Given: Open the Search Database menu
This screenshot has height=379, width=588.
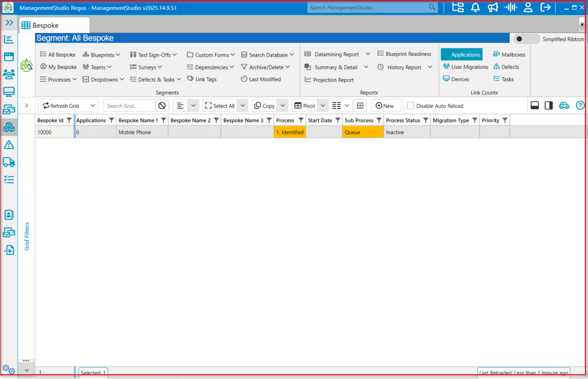Looking at the screenshot, I should coord(268,55).
